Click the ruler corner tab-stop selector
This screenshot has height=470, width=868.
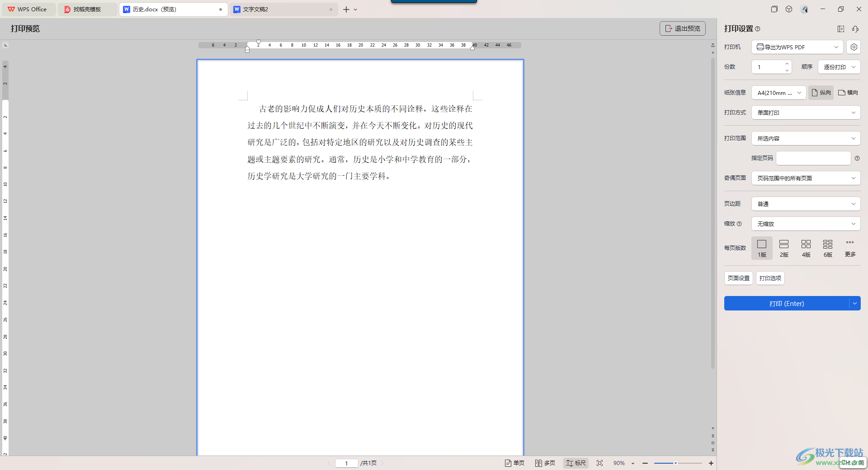(5, 45)
